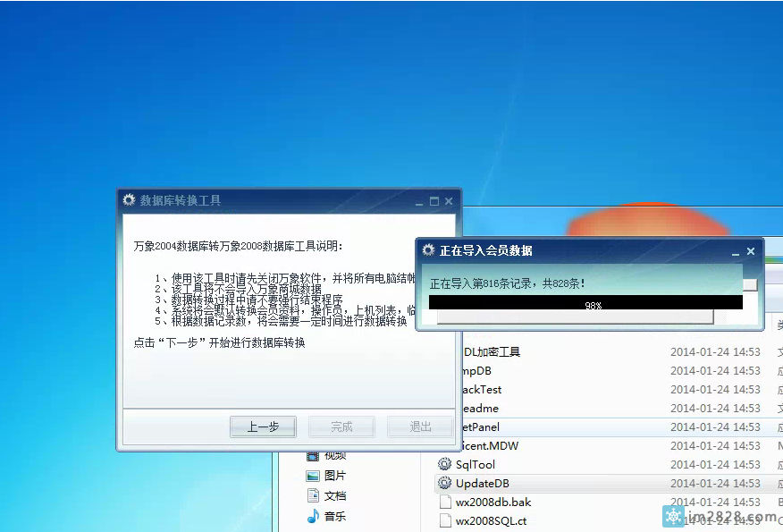Click the 完成 button
The height and width of the screenshot is (532, 783).
click(x=341, y=426)
